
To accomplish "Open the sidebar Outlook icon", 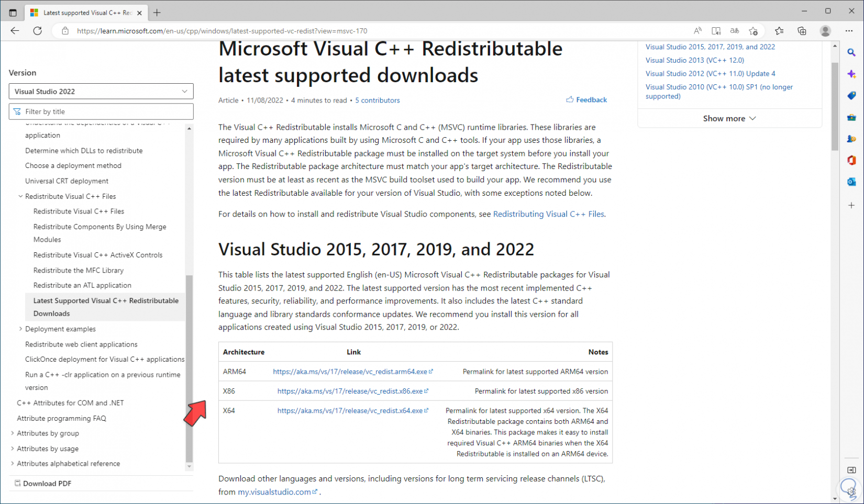I will pos(851,182).
